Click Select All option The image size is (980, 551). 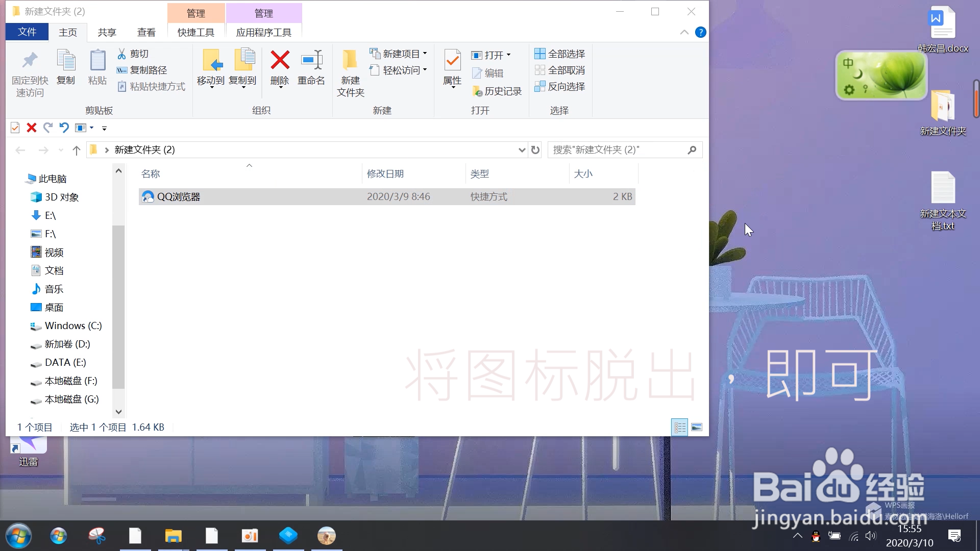[x=560, y=54]
